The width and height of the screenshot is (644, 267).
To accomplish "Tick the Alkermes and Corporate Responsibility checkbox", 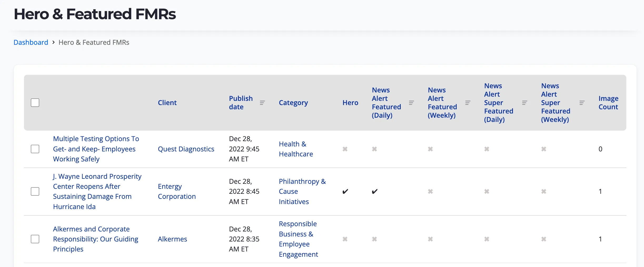I will point(35,239).
